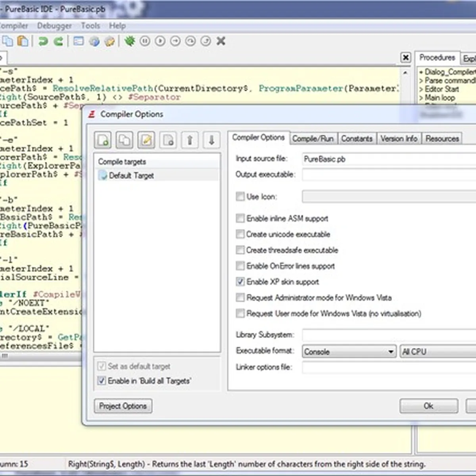Kill the program with X icon
This screenshot has width=476, height=476.
pos(221,41)
